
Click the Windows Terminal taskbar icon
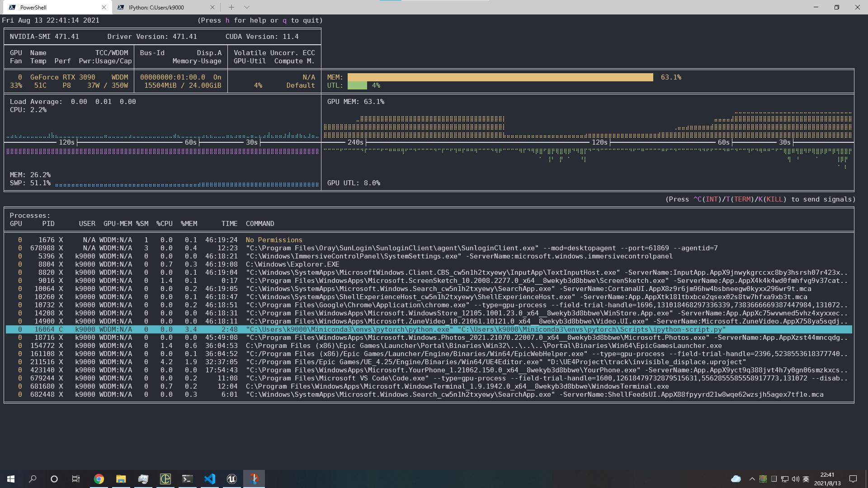[x=187, y=479]
